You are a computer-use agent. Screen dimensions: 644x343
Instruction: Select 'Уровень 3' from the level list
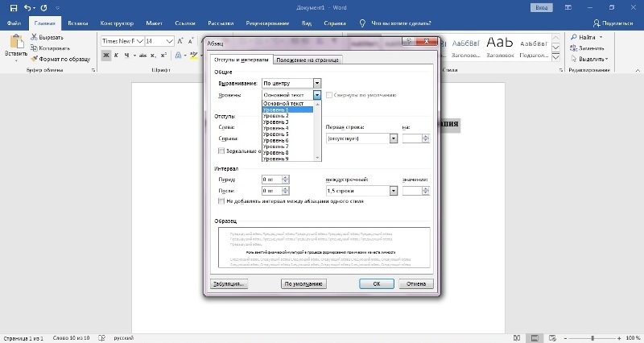click(x=275, y=122)
